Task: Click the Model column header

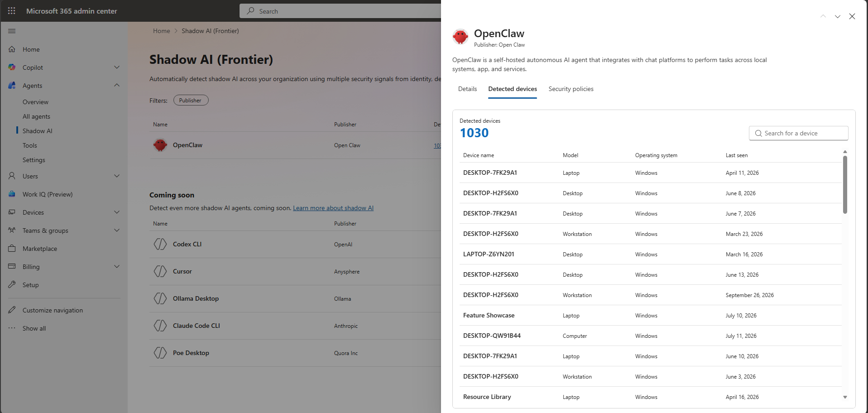Action: [571, 155]
